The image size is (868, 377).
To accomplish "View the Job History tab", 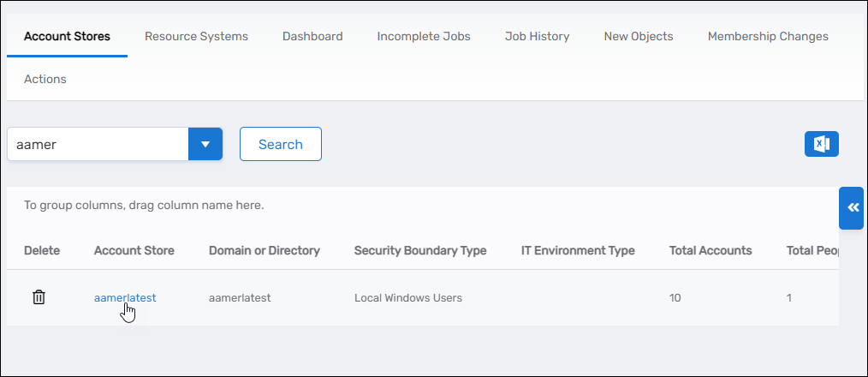I will [537, 36].
